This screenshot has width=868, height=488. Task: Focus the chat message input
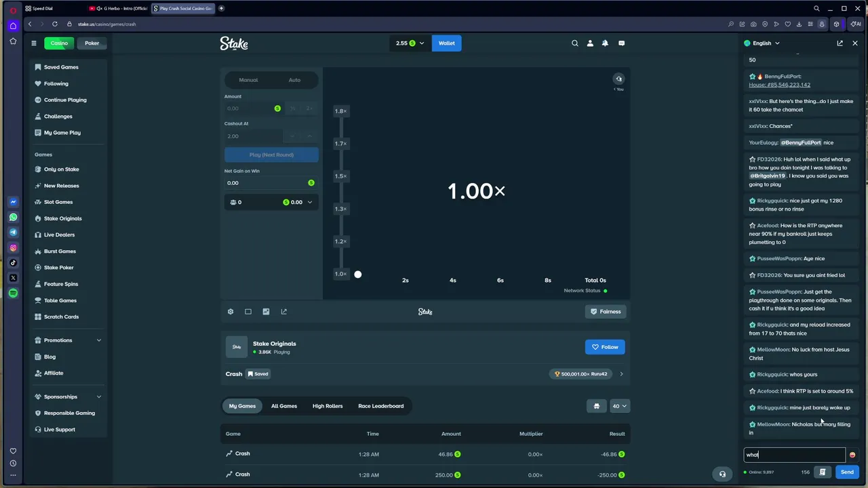[x=795, y=455]
